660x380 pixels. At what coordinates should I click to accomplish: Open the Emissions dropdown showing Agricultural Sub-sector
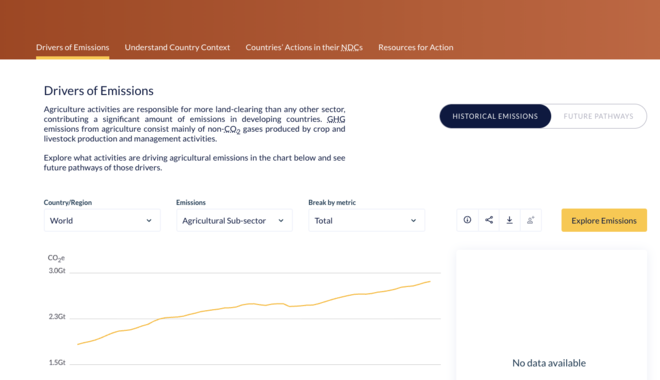click(234, 221)
